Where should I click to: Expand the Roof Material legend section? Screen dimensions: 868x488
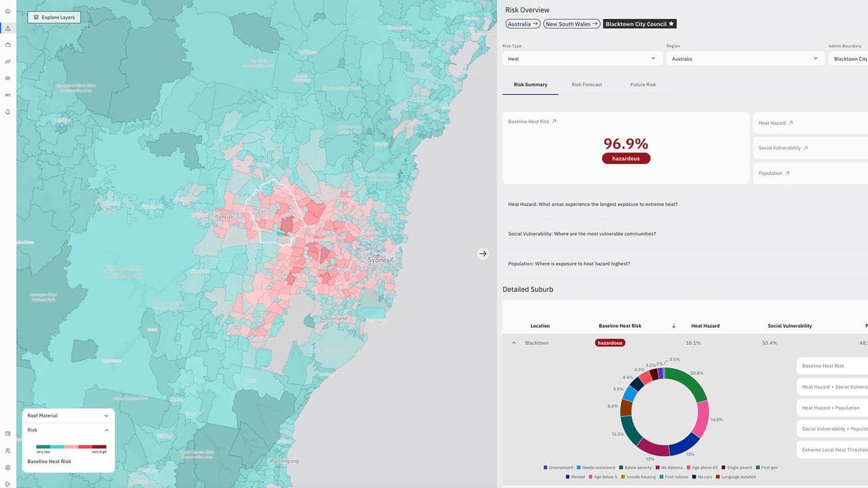click(106, 415)
